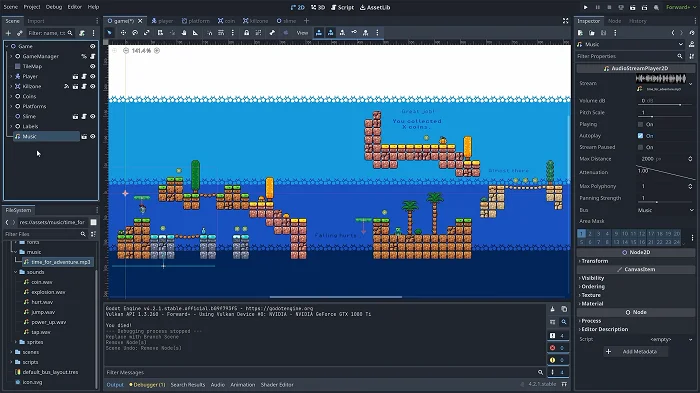
Task: Open the Shader Editor bottom panel
Action: 277,385
